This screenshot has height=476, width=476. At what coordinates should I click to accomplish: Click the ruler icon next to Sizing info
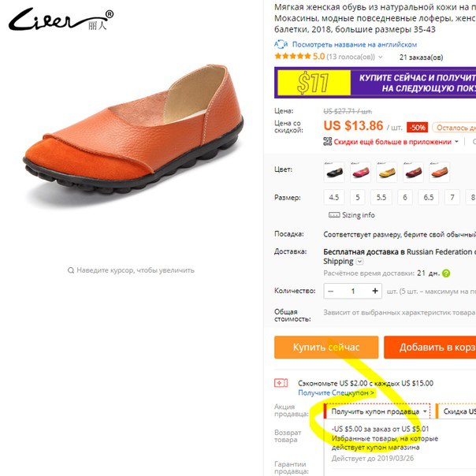click(x=334, y=215)
